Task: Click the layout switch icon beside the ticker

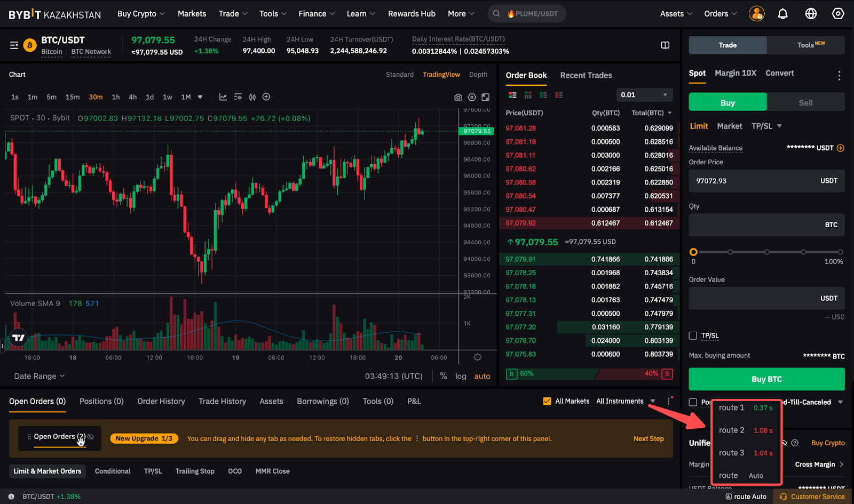Action: pos(665,45)
